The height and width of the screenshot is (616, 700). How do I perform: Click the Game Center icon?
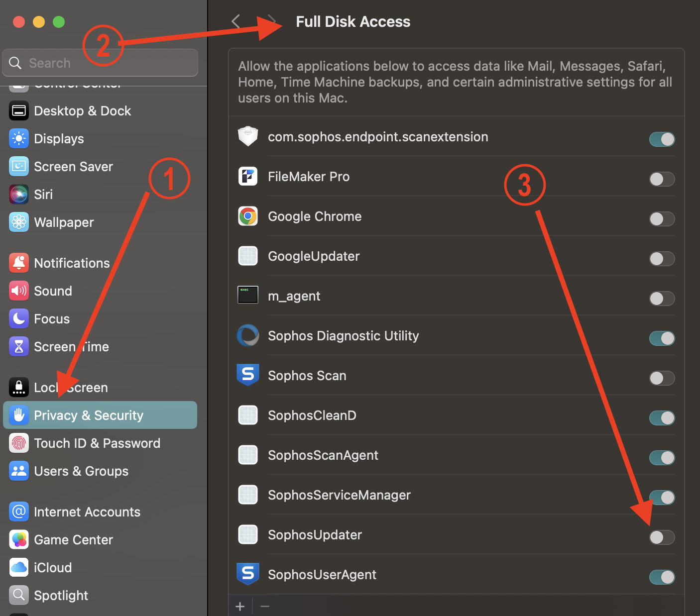click(x=19, y=540)
